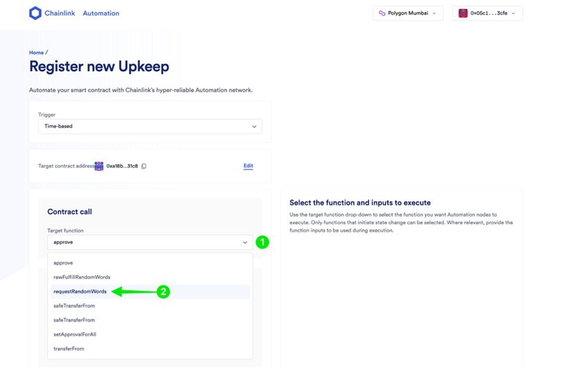Copy the target contract address icon
The image size is (588, 368).
point(144,166)
